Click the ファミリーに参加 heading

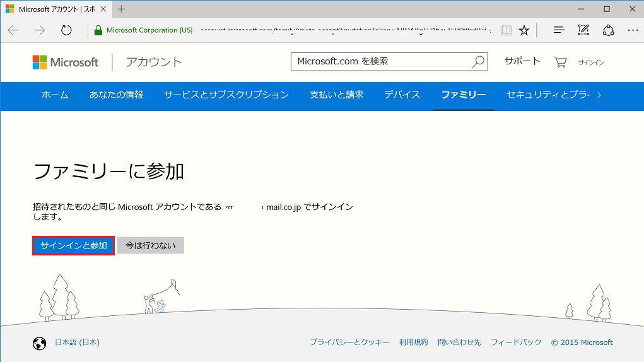pyautogui.click(x=108, y=172)
